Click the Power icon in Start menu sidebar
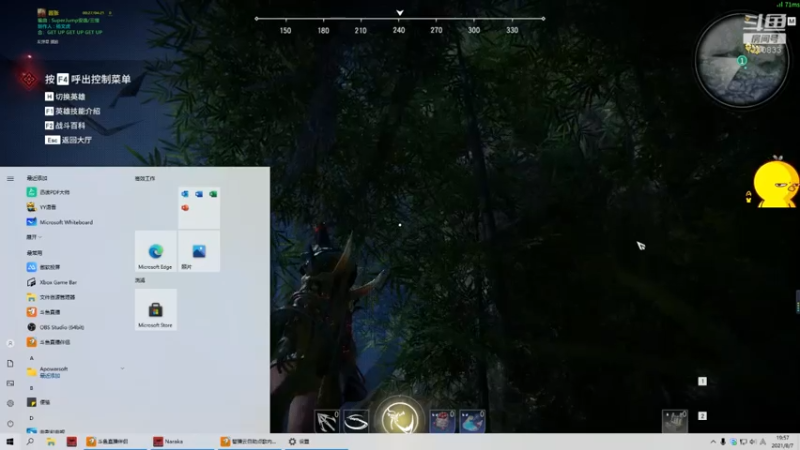The image size is (800, 450). 10,423
